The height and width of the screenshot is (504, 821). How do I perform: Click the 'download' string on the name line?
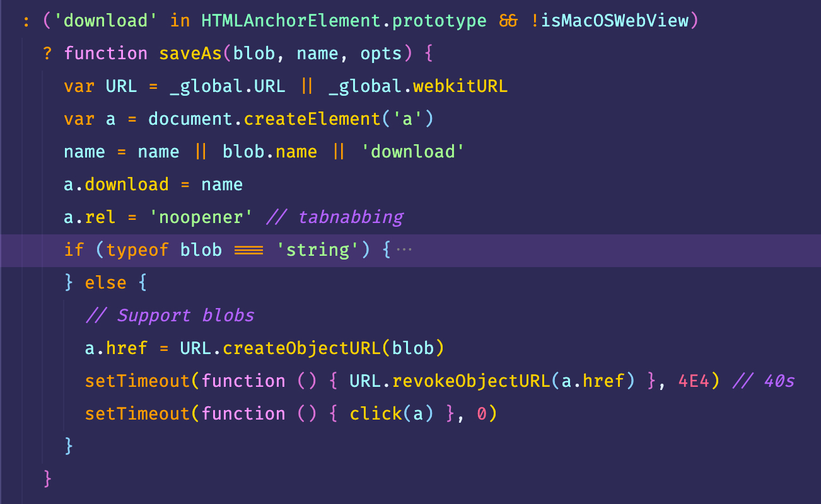pyautogui.click(x=413, y=152)
